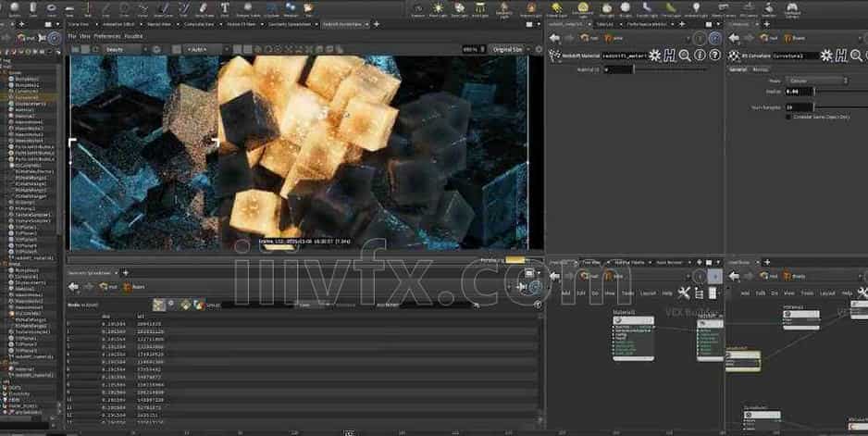The width and height of the screenshot is (868, 436).
Task: Toggle Consider Same Object Only checkbox
Action: [788, 117]
